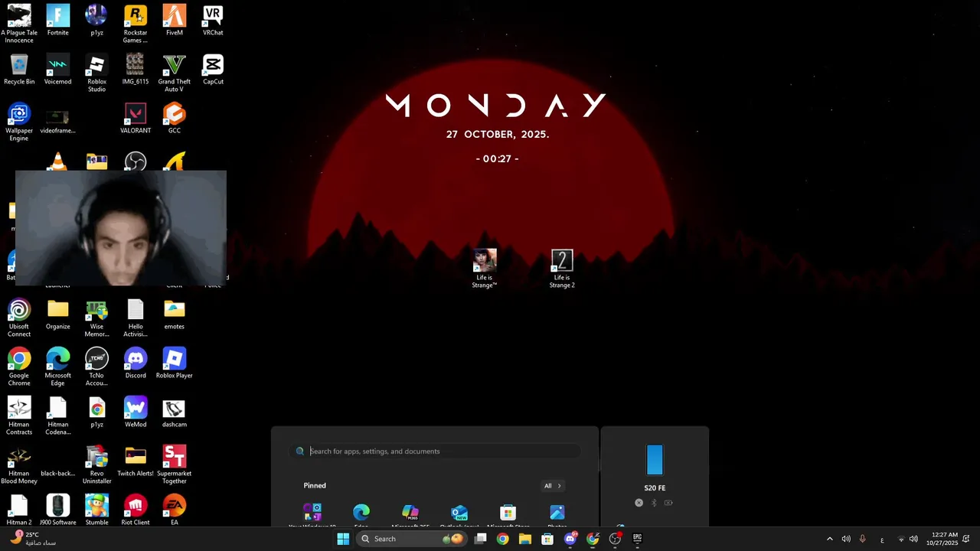
Task: Open the Organize folder
Action: point(58,315)
